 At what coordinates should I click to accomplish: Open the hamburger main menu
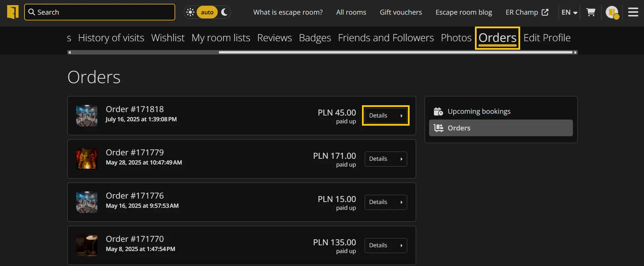(x=633, y=12)
